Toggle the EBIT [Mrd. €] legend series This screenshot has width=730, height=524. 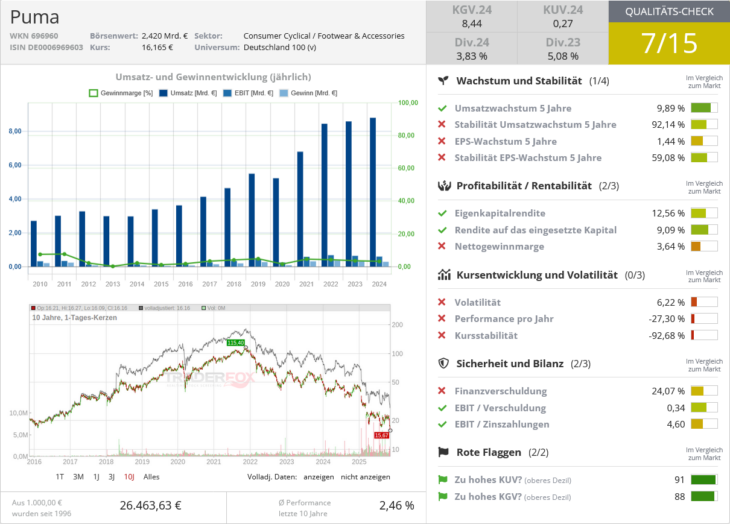[240, 93]
